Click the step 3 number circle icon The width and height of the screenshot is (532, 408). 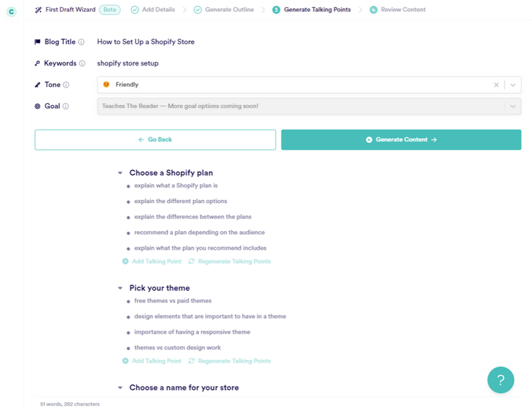[x=276, y=10]
